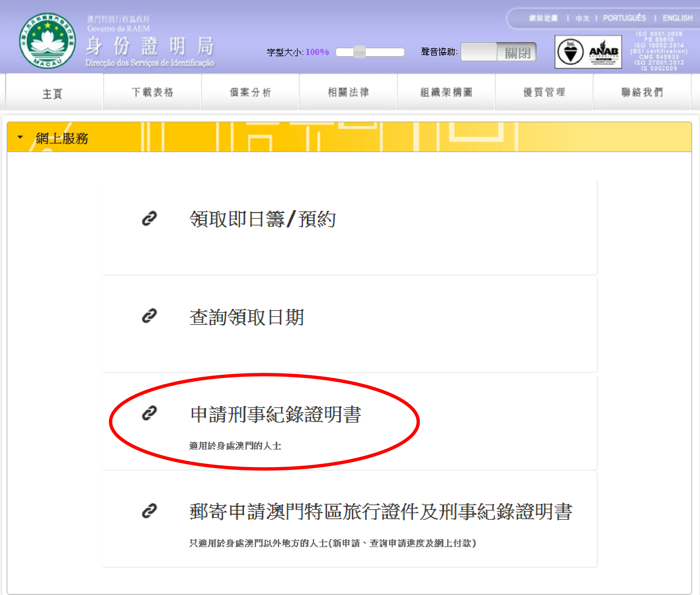Click the BSI certification badge

click(x=570, y=52)
